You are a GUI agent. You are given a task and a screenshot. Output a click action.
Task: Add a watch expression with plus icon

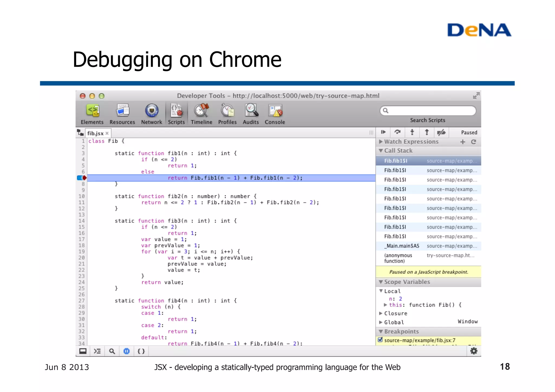click(x=463, y=142)
